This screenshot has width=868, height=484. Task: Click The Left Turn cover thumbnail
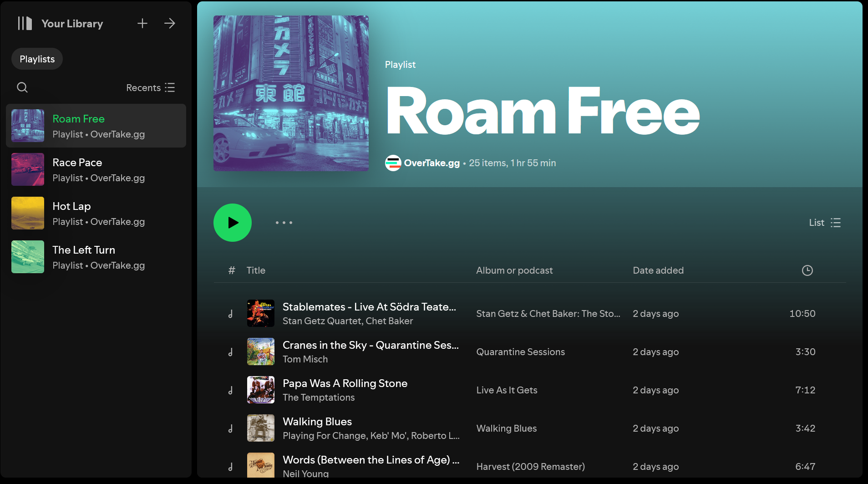pyautogui.click(x=28, y=257)
